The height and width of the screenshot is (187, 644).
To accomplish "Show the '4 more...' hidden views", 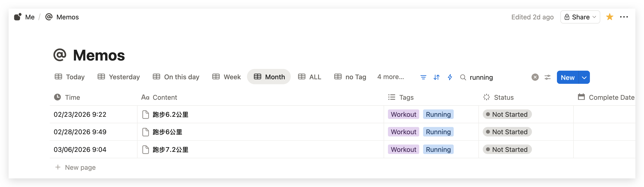I will pyautogui.click(x=390, y=77).
